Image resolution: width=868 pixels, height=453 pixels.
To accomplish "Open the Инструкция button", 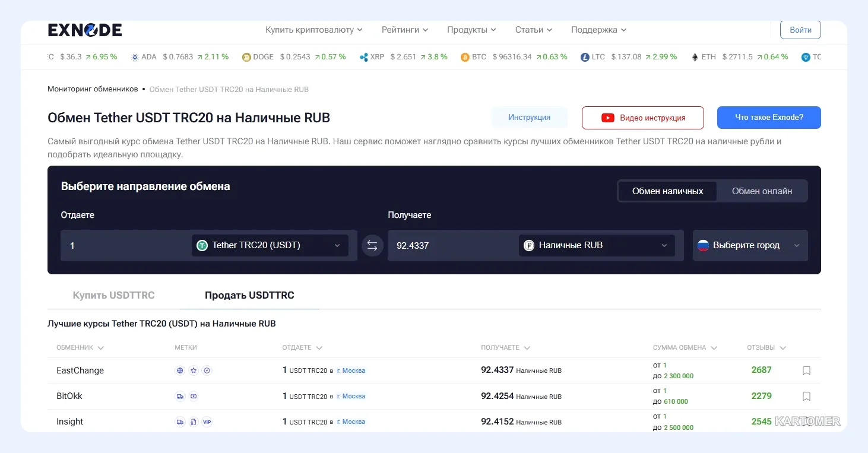I will pos(530,118).
